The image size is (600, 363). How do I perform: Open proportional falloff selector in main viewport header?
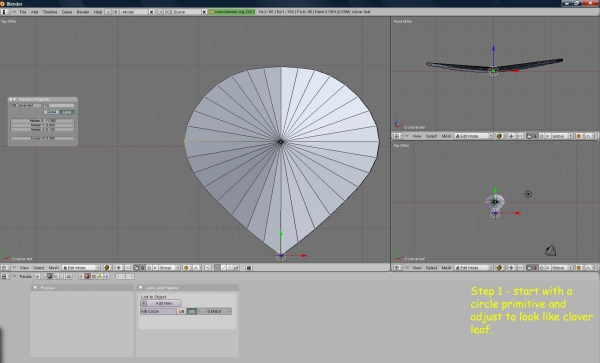[x=196, y=268]
